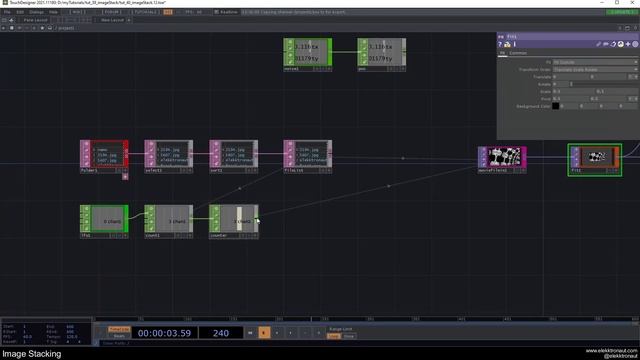
Task: Open the Background Color swatch
Action: (556, 106)
